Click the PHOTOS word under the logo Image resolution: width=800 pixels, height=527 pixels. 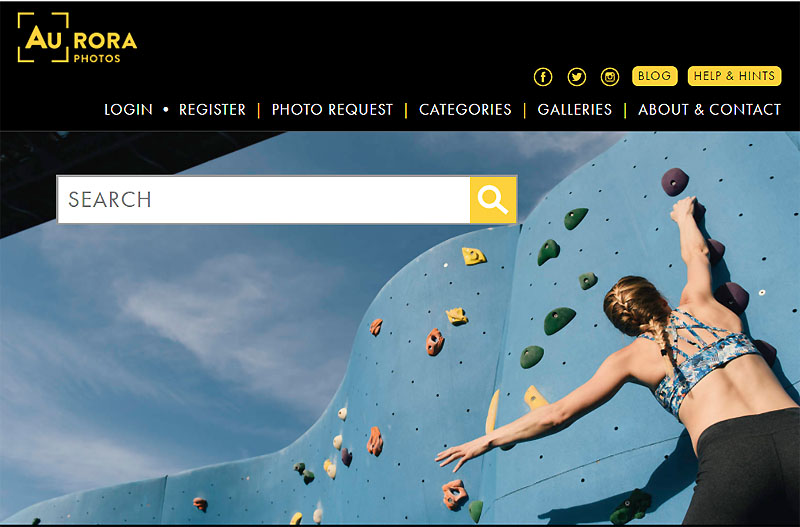point(97,58)
